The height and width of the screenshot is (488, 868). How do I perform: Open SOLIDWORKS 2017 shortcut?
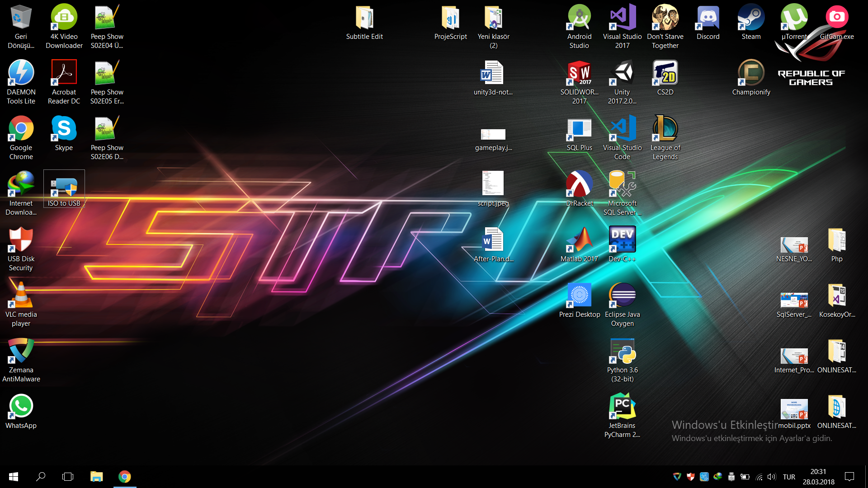579,82
